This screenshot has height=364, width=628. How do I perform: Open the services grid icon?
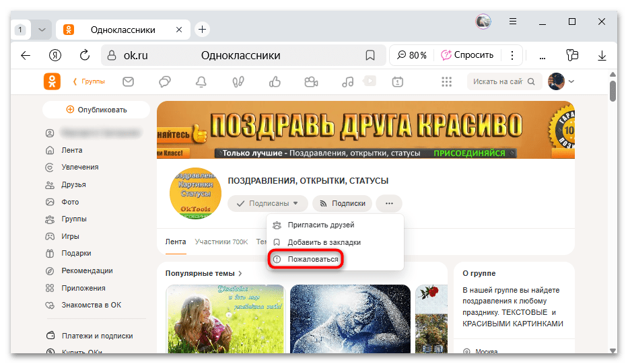[x=446, y=81]
